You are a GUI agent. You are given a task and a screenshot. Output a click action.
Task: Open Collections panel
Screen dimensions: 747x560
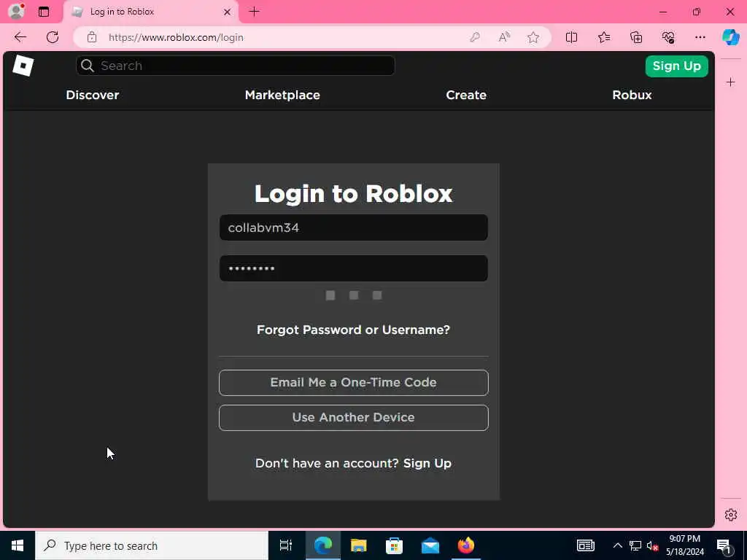[636, 37]
